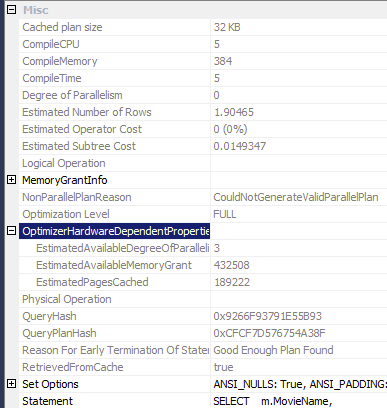This screenshot has height=408, width=387.
Task: Select the CompileTime property
Action: pyautogui.click(x=52, y=78)
